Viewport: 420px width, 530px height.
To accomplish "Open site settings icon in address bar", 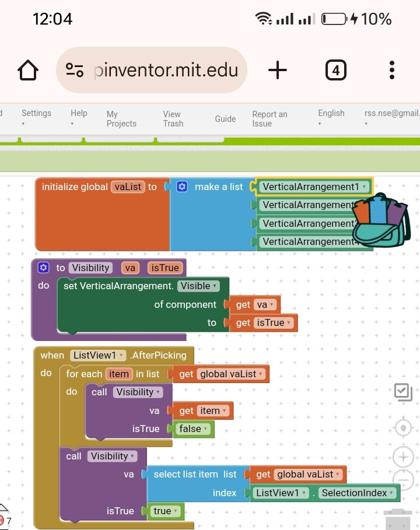I will (x=75, y=70).
